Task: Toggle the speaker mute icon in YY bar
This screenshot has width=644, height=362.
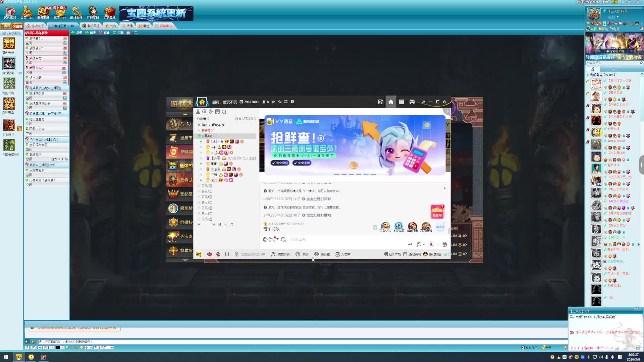Action: coord(209,254)
